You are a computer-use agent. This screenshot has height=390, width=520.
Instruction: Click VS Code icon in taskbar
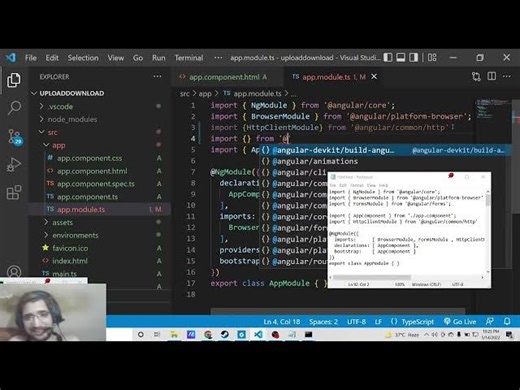coord(258,334)
